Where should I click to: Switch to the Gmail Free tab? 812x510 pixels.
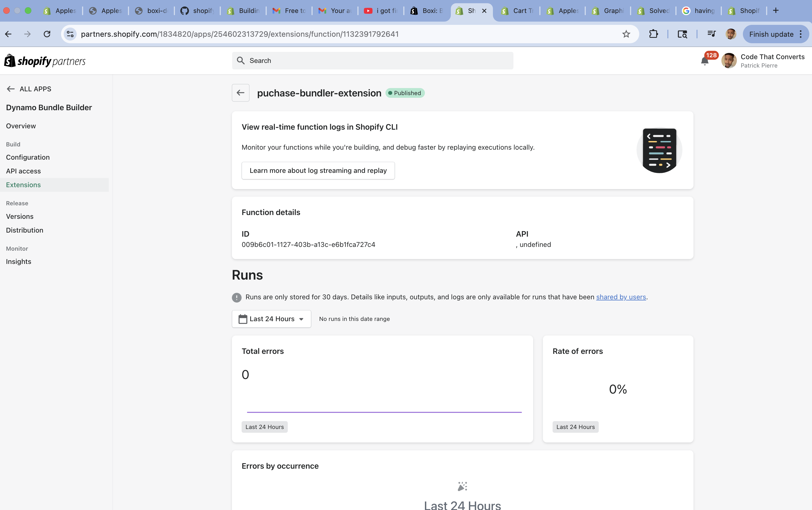[x=289, y=11]
